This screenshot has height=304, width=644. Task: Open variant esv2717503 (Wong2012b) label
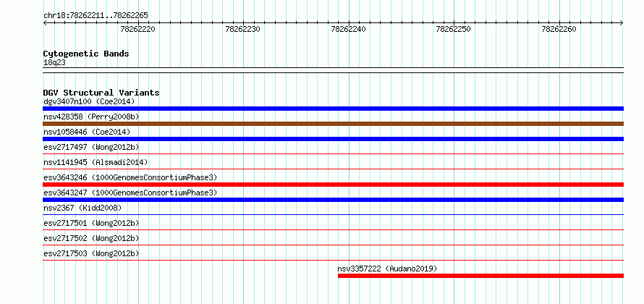click(x=91, y=253)
